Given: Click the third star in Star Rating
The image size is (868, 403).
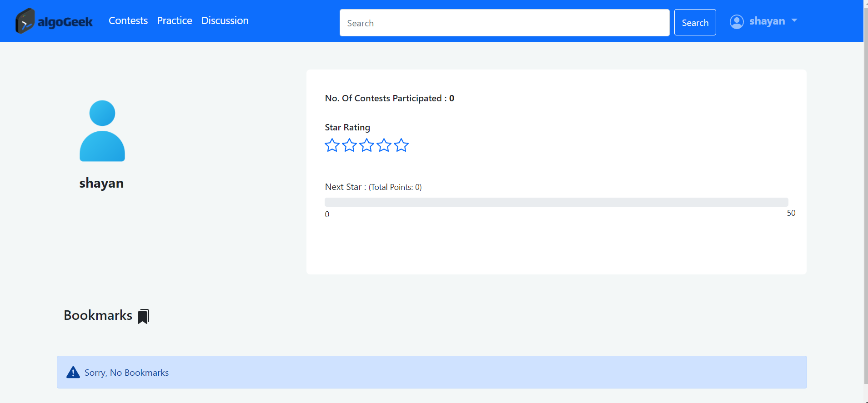Looking at the screenshot, I should (x=366, y=145).
